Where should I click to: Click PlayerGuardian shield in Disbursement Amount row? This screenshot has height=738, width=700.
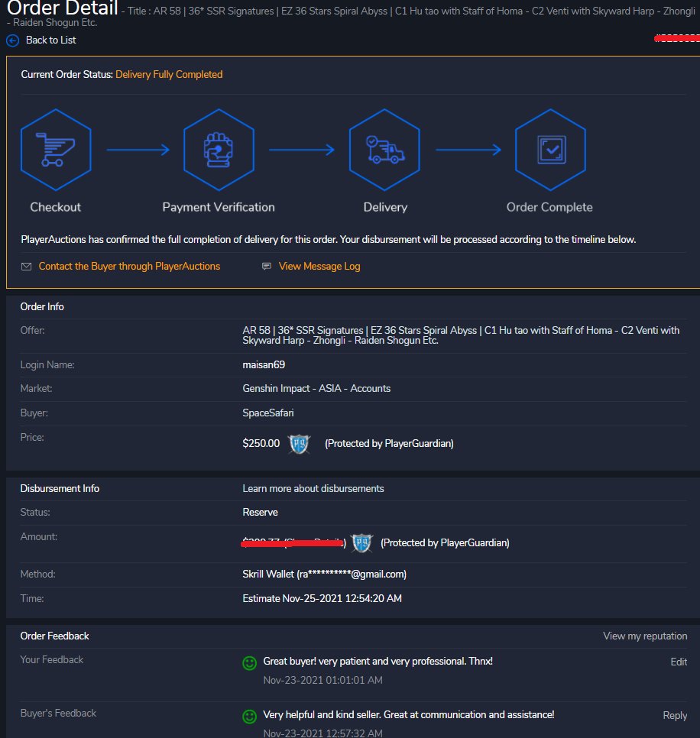[x=362, y=543]
